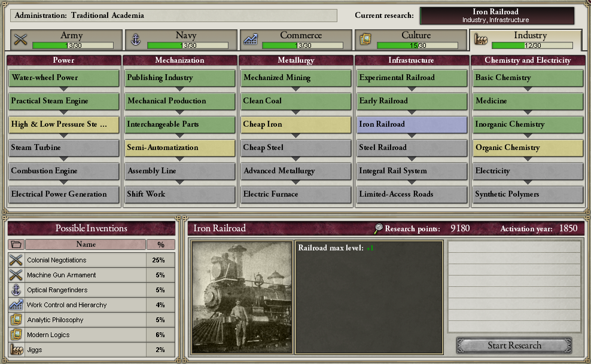
Task: Start Research on Iron Railroad
Action: [514, 345]
